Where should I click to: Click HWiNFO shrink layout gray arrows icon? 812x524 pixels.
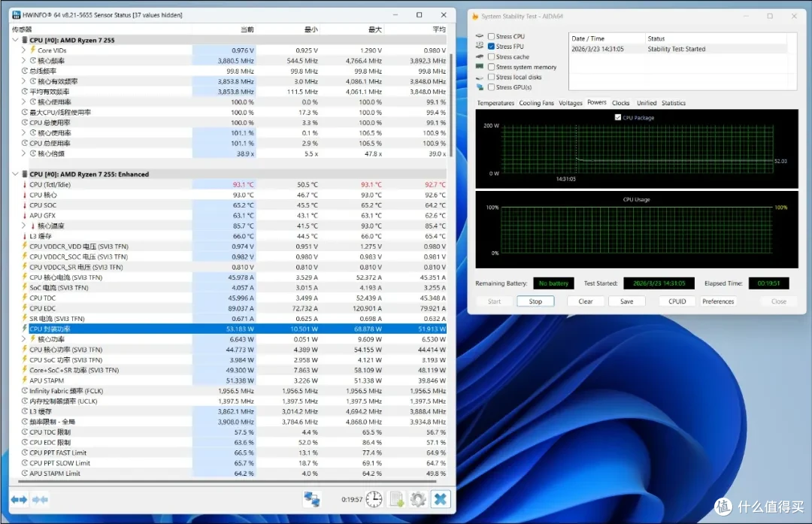(40, 500)
